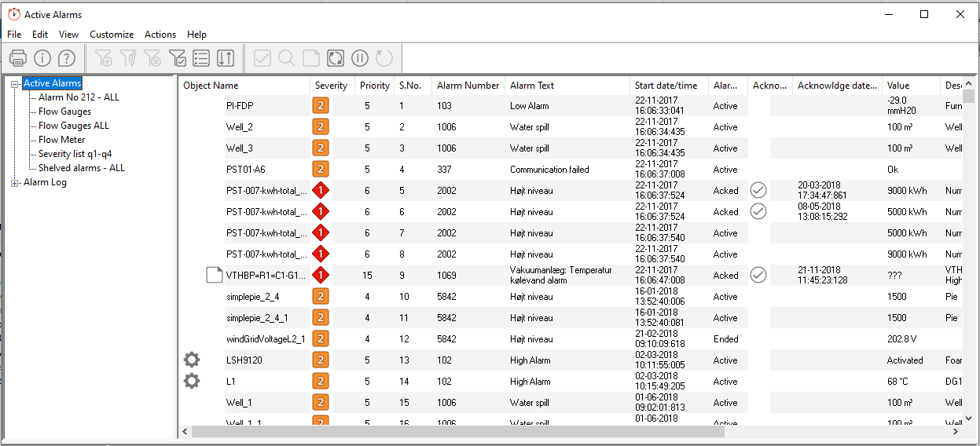
Task: Click the funnel with checkmark icon
Action: [x=177, y=58]
